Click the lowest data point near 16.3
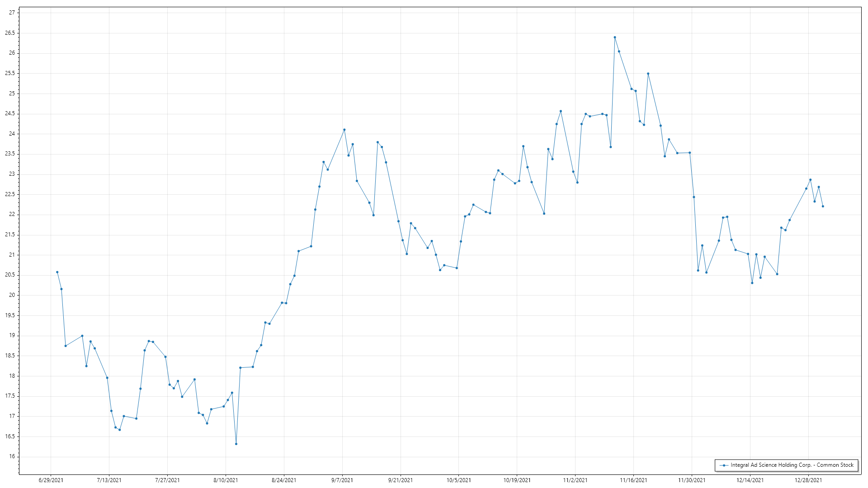868x488 pixels. pos(236,444)
